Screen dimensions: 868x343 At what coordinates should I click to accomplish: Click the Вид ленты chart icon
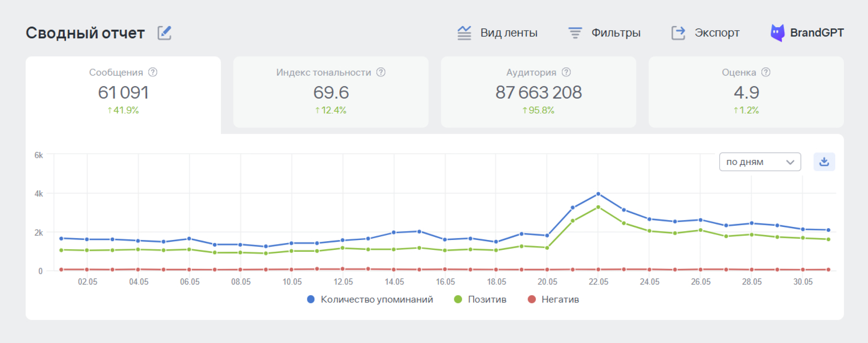[464, 33]
